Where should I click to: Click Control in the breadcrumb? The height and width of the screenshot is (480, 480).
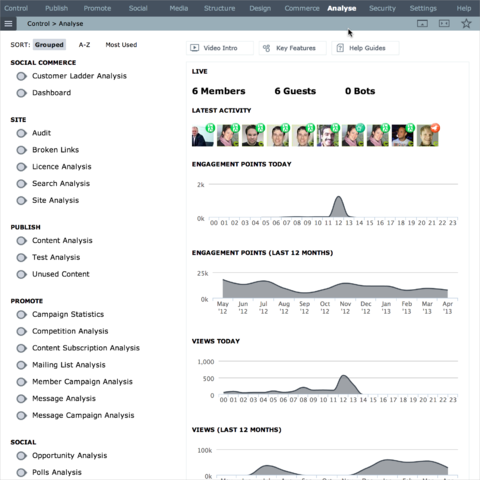click(x=38, y=24)
